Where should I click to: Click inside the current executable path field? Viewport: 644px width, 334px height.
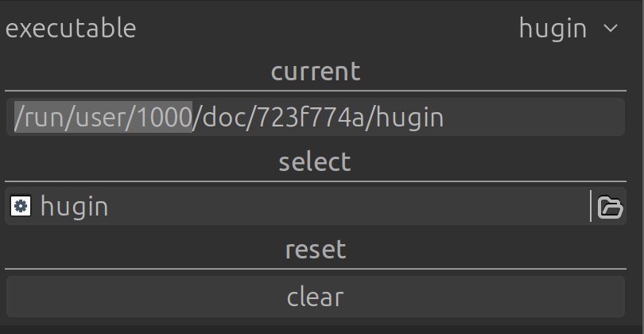(x=533, y=118)
